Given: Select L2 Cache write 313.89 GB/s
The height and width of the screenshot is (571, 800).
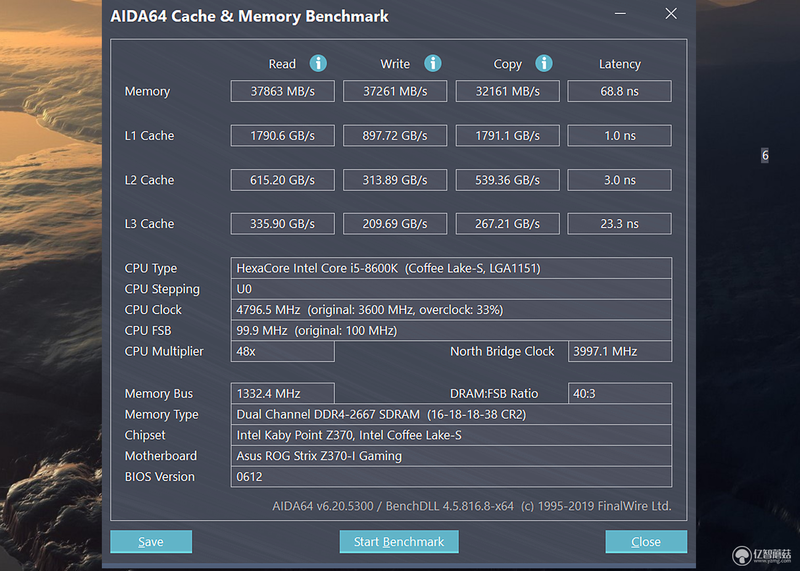Looking at the screenshot, I should tap(395, 180).
